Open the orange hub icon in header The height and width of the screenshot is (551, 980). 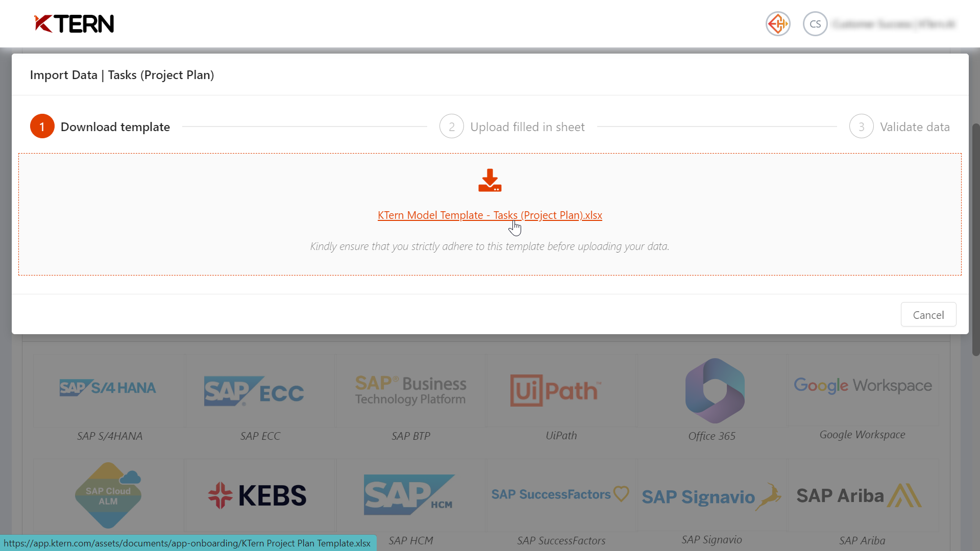(778, 23)
